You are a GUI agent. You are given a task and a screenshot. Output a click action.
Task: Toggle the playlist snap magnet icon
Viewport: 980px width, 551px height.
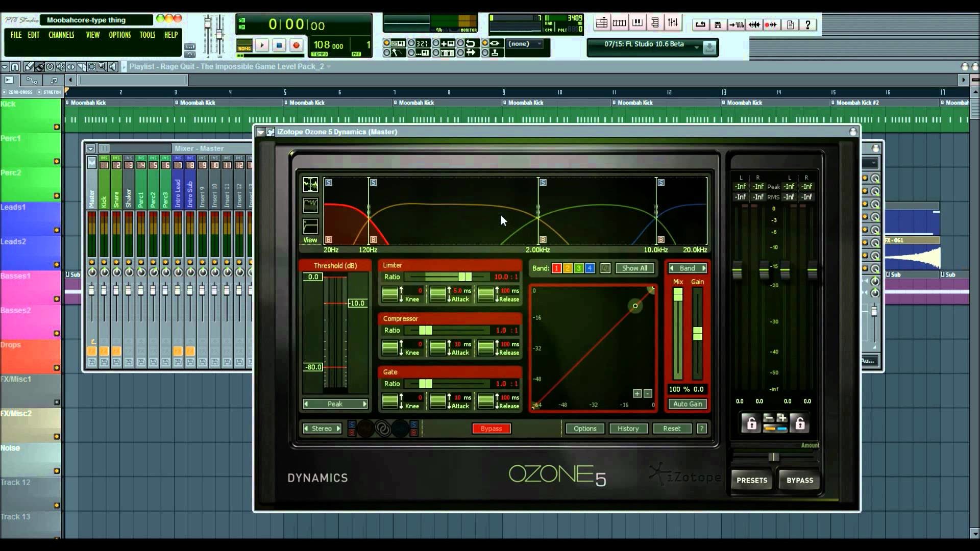(15, 67)
